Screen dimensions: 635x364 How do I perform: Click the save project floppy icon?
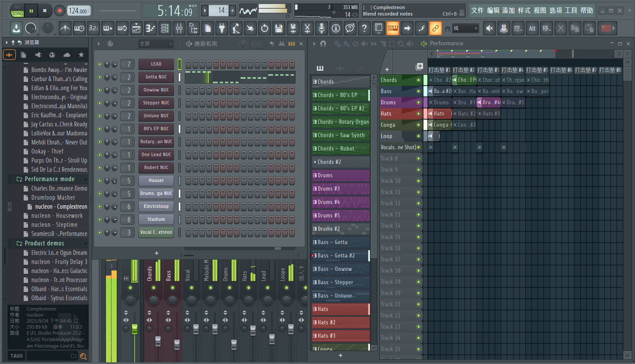pyautogui.click(x=279, y=28)
